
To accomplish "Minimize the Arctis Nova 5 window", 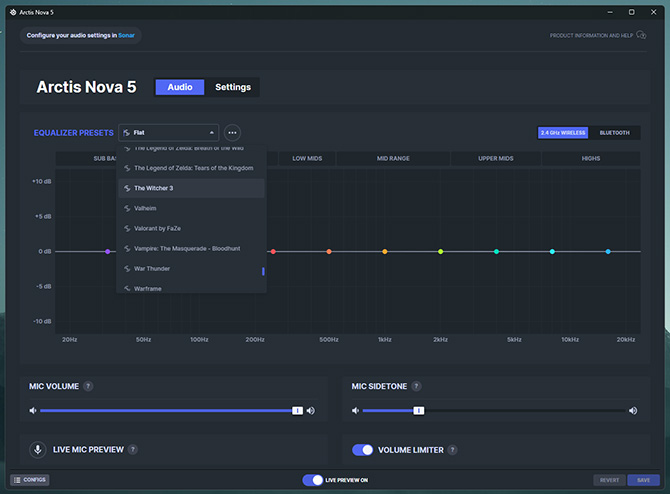I will click(610, 12).
